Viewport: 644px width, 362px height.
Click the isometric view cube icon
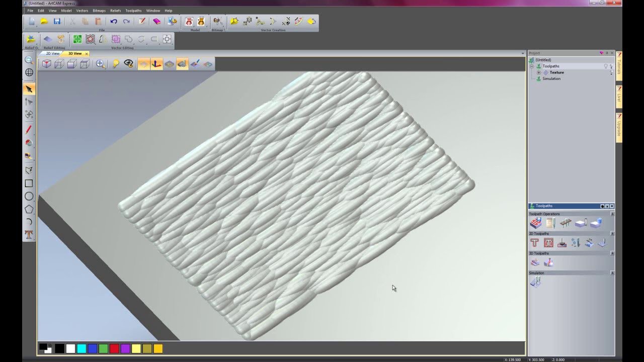46,64
